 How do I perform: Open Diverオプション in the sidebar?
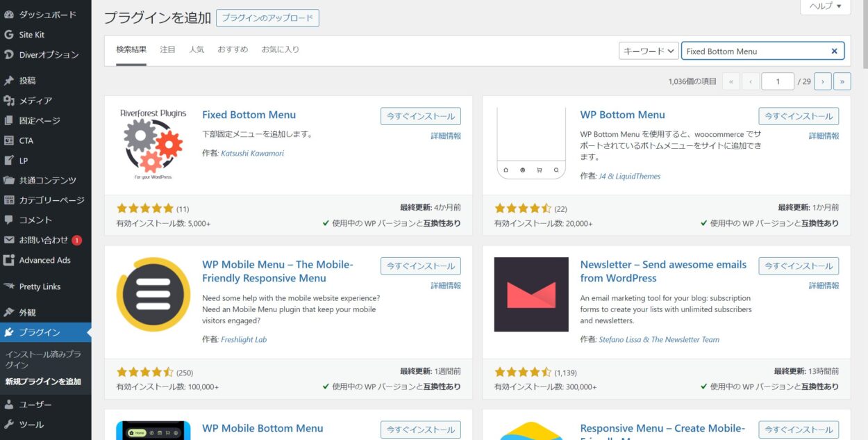pos(10,54)
